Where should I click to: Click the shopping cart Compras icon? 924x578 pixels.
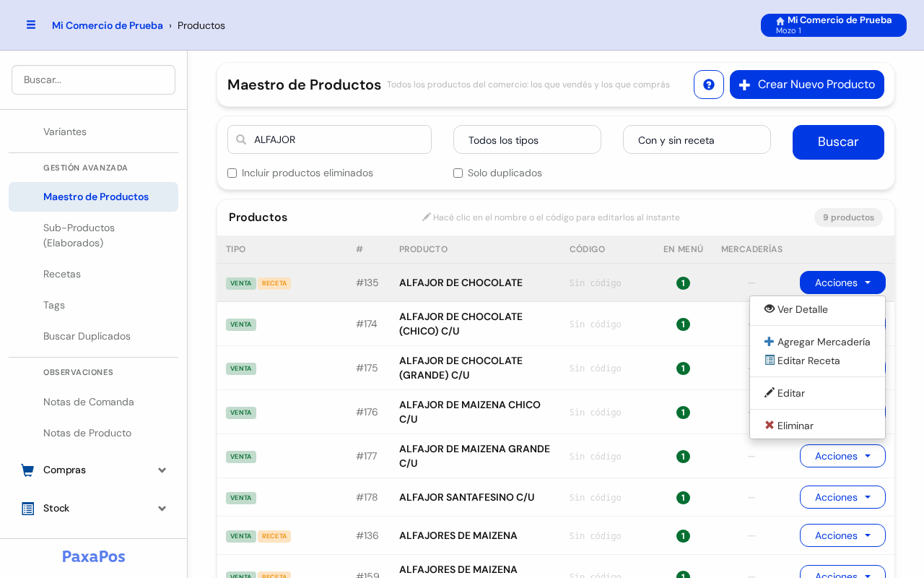27,470
